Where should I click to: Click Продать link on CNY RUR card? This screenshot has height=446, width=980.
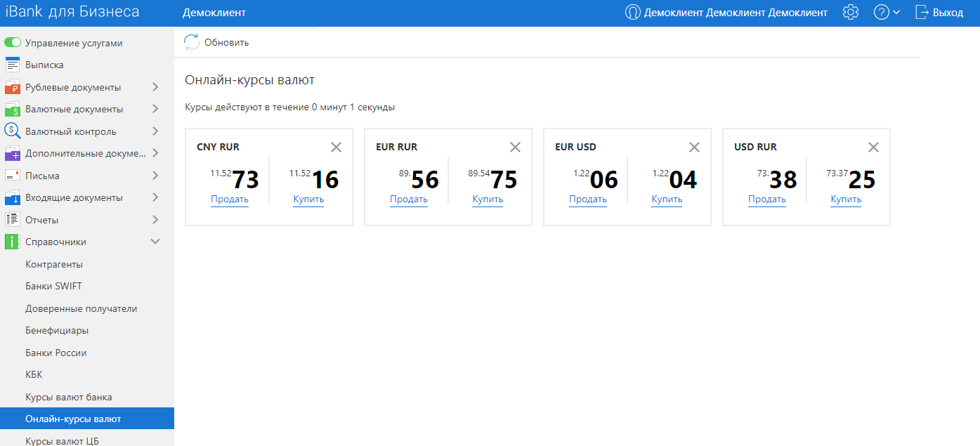click(x=230, y=199)
